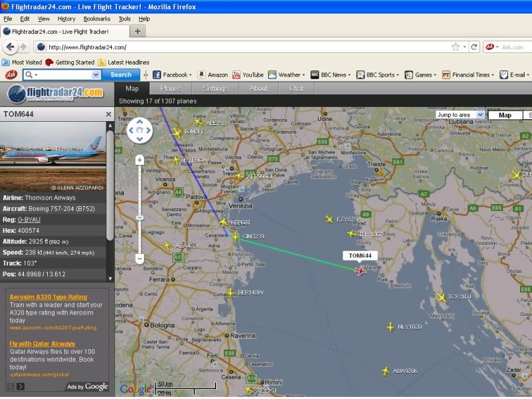The image size is (532, 399).
Task: Open the Most Visited bookmark
Action: [x=22, y=63]
